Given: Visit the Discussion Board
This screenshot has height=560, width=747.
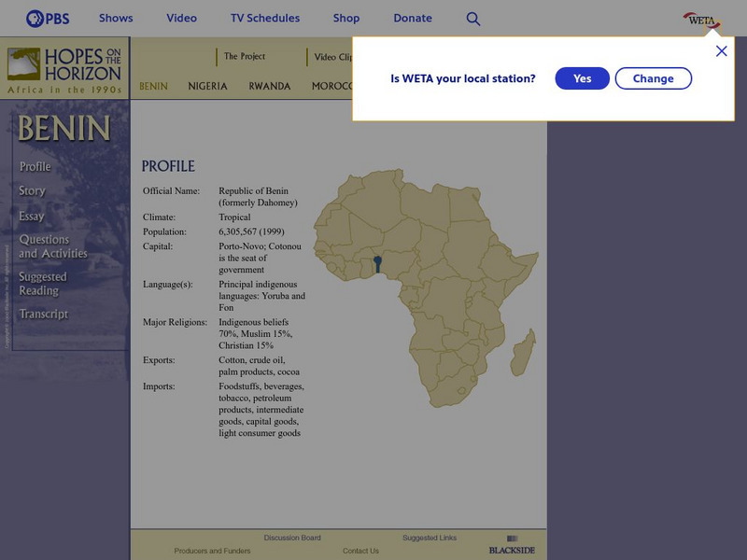Looking at the screenshot, I should pyautogui.click(x=292, y=538).
